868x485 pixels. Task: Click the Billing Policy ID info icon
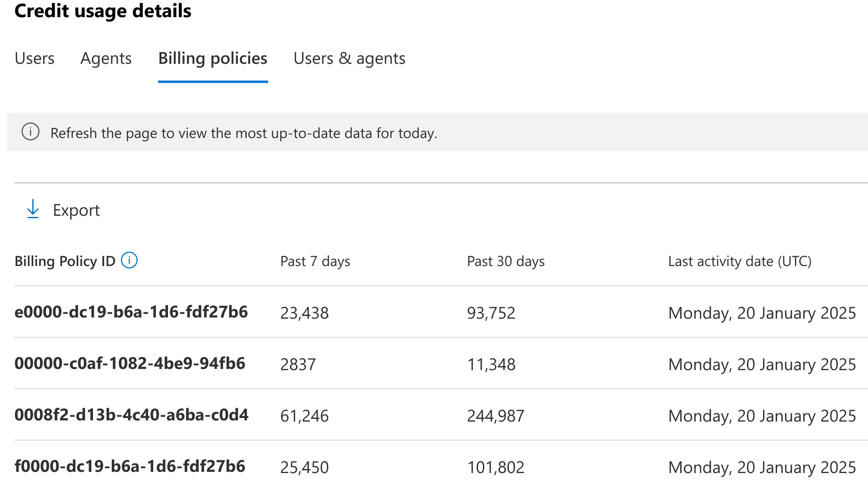(x=129, y=260)
